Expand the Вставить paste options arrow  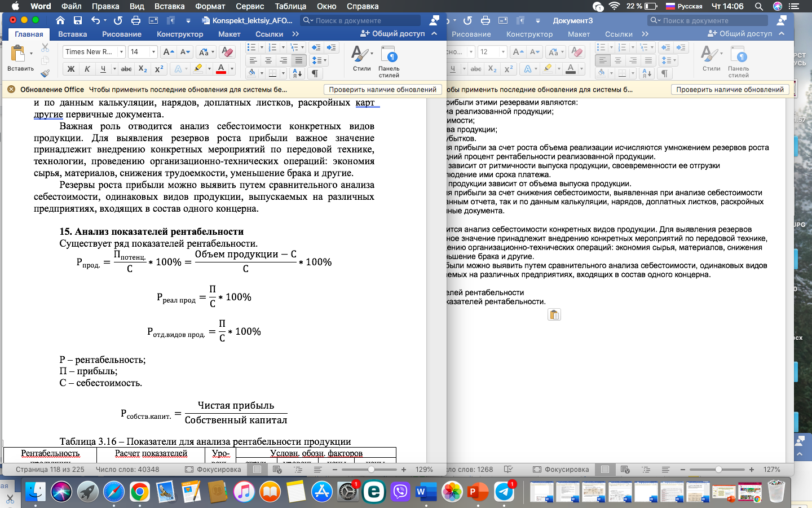click(31, 54)
